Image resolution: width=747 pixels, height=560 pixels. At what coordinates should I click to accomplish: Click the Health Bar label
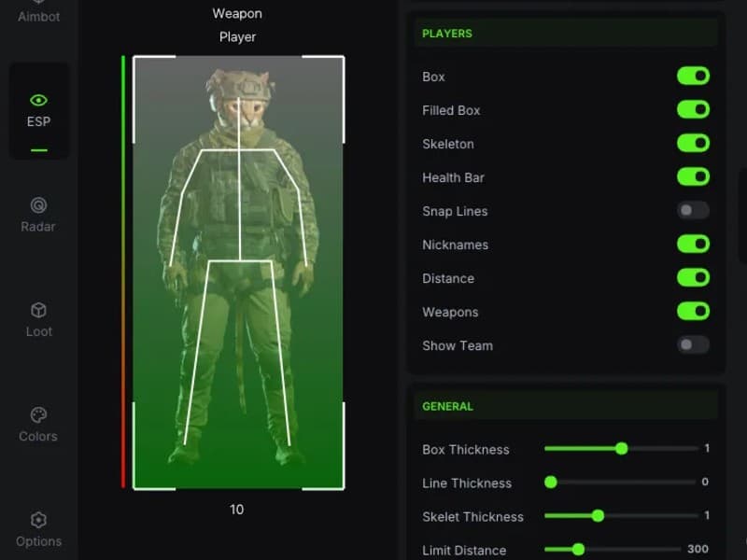[453, 177]
